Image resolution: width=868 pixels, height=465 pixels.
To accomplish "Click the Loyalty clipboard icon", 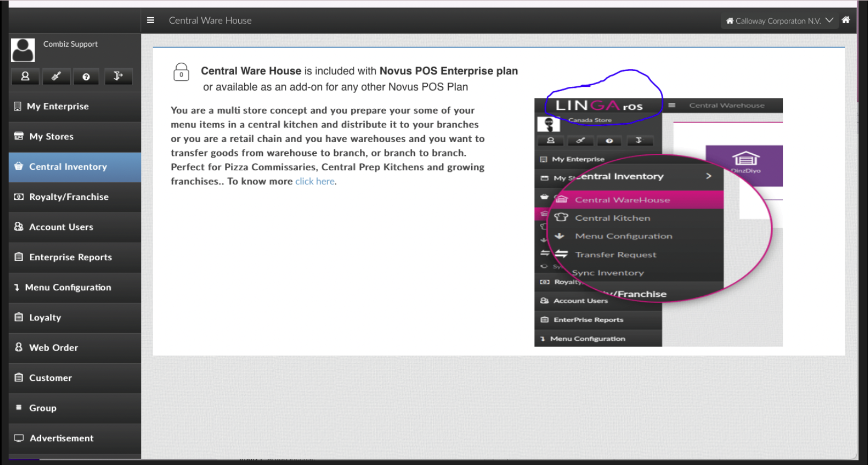I will click(19, 317).
